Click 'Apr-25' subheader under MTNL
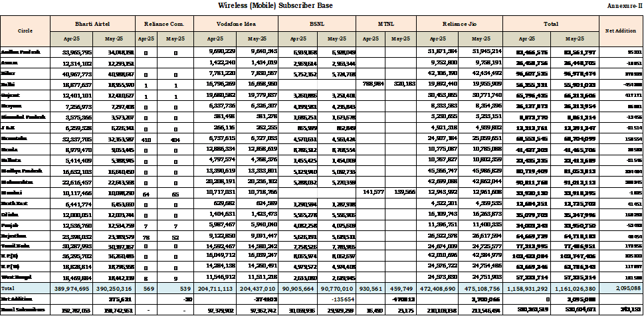 coord(370,39)
